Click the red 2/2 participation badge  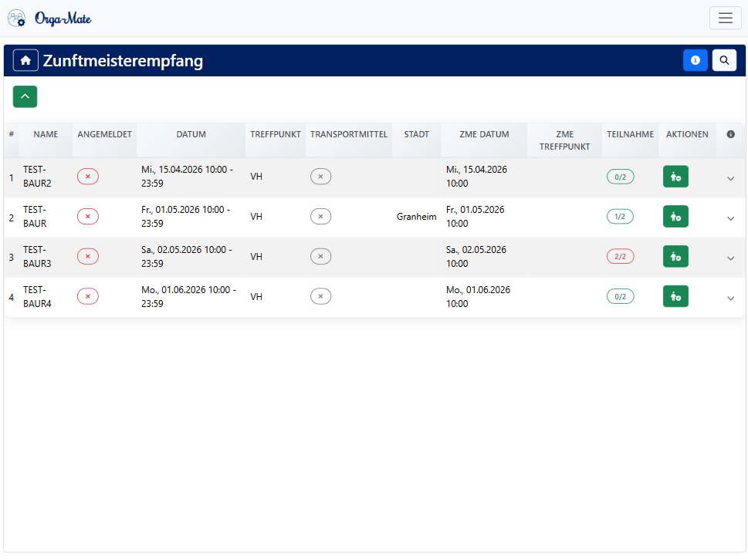pyautogui.click(x=620, y=257)
